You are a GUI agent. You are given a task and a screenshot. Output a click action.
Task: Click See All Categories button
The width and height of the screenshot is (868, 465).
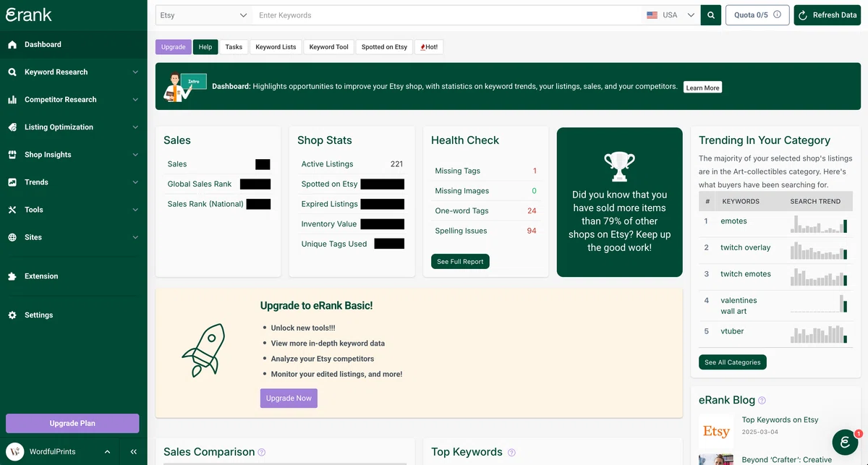(733, 362)
